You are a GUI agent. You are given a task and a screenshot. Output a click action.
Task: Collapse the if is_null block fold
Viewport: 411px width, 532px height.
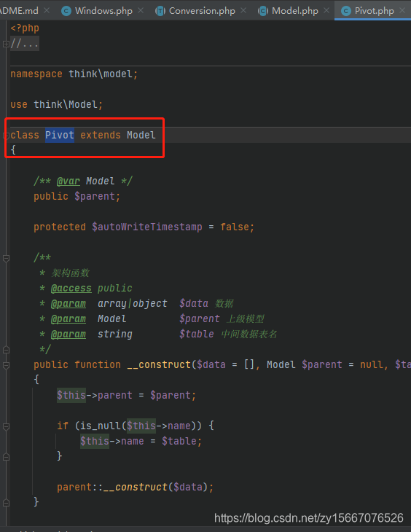point(6,426)
